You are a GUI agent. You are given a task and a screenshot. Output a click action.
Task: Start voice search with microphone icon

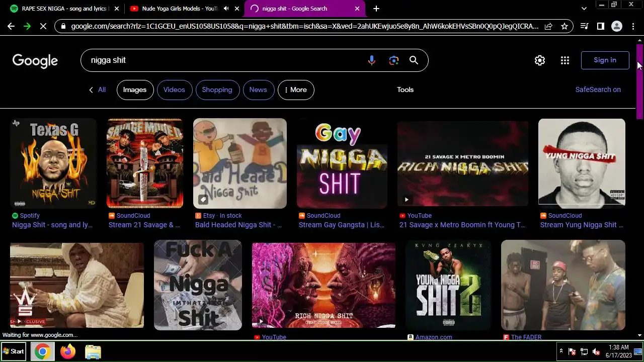click(371, 60)
